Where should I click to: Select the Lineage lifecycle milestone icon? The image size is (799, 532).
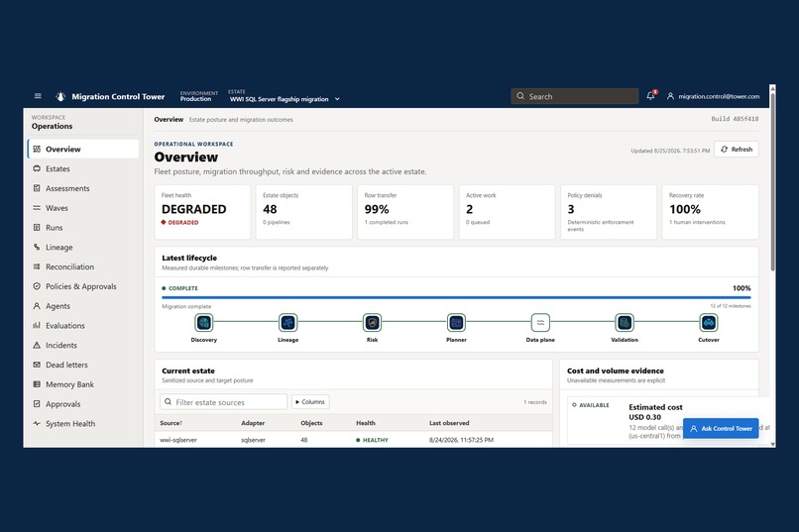[x=287, y=322]
